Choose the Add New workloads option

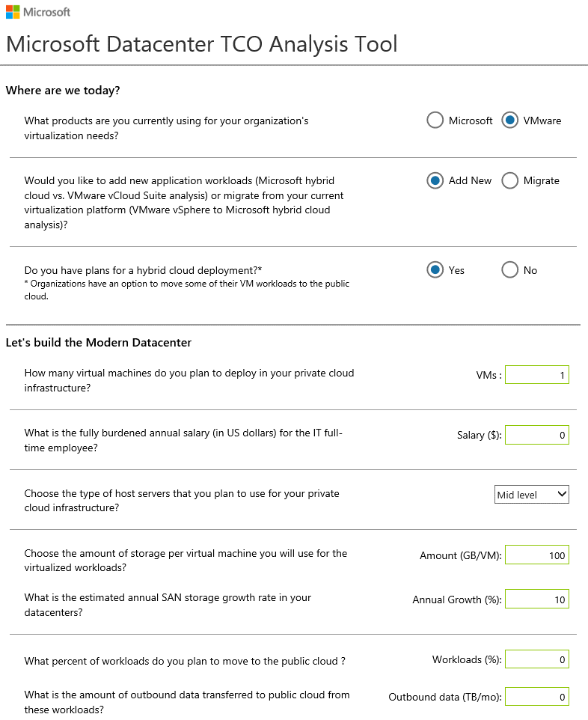pos(435,180)
